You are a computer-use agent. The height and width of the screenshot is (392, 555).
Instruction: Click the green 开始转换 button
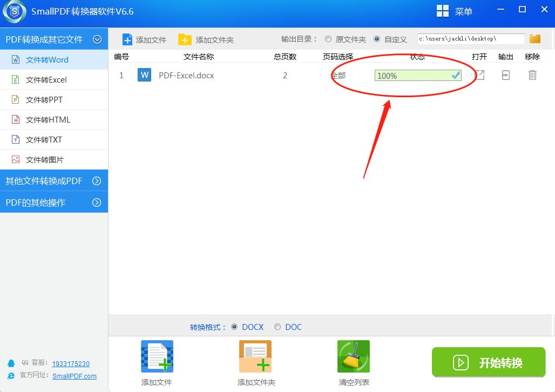pos(489,362)
